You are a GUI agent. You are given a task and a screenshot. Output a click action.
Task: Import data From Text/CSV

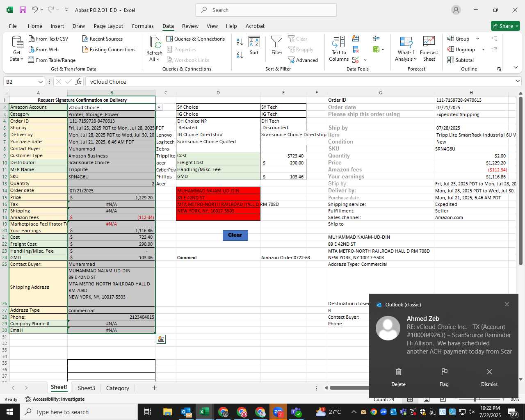[48, 39]
